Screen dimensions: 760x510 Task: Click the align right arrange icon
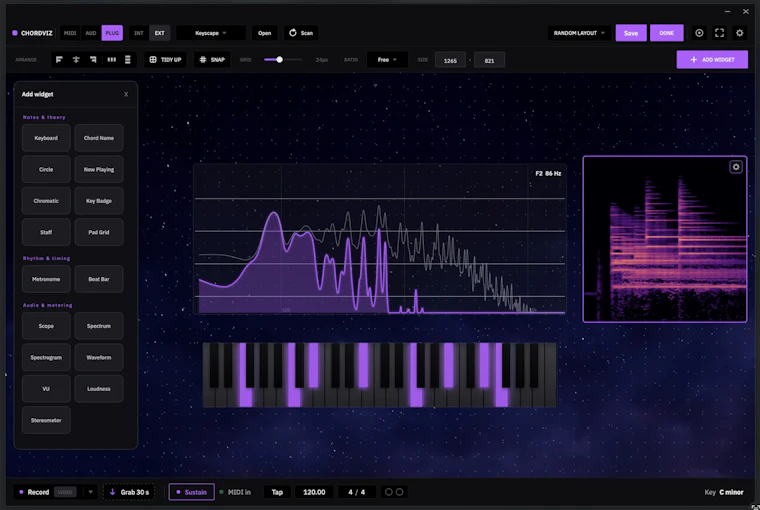point(93,60)
